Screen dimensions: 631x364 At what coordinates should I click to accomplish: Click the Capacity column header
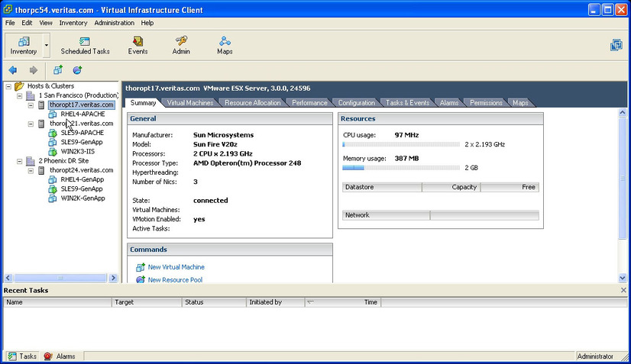coord(451,187)
